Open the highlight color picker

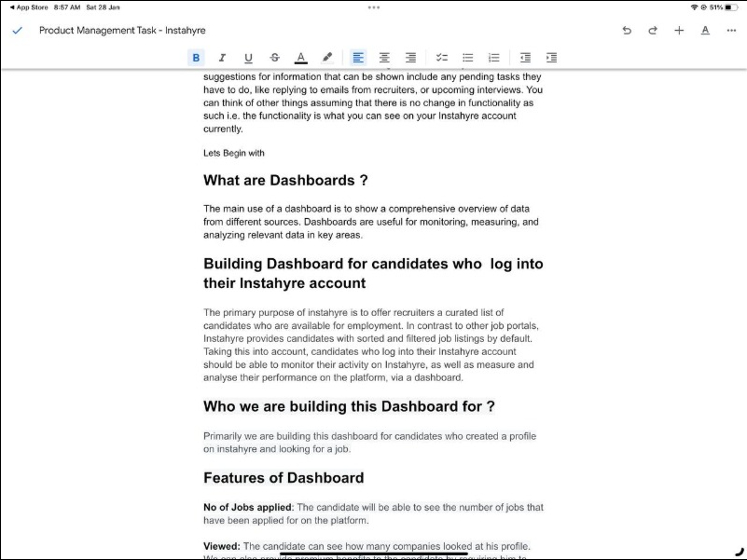click(x=326, y=58)
